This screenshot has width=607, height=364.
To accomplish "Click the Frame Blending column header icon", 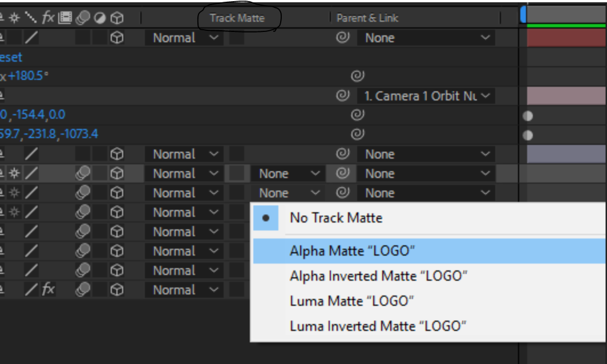I will tap(65, 18).
